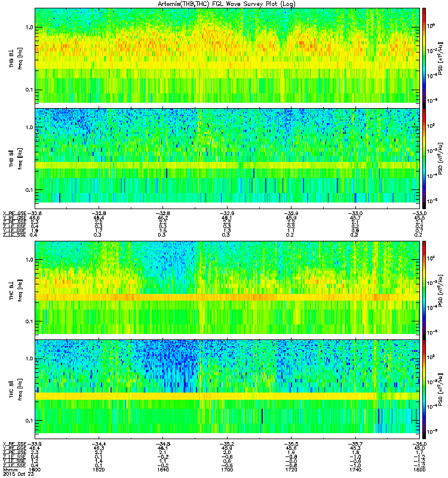Click the 1700 time tick label

coord(227,470)
